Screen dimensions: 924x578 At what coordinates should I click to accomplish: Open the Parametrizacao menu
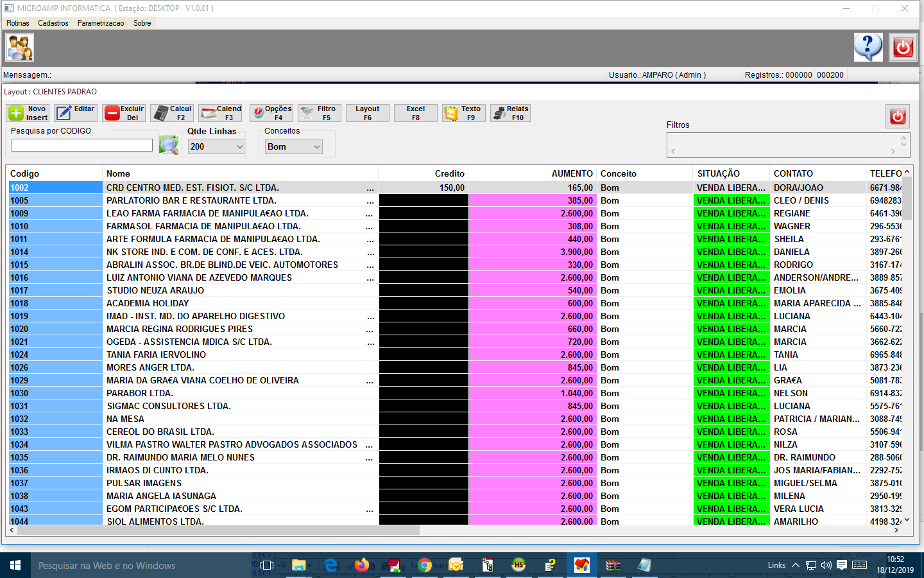pos(101,23)
